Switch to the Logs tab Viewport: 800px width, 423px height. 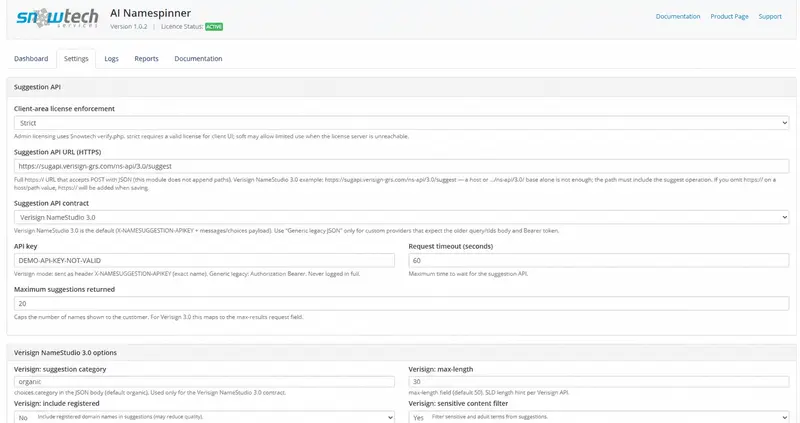coord(111,59)
